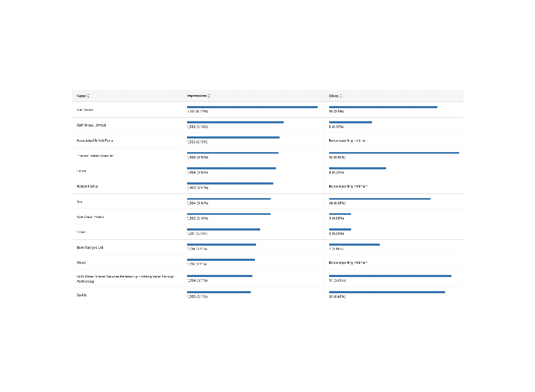
Task: Select the Lonza entry
Action: point(82,170)
